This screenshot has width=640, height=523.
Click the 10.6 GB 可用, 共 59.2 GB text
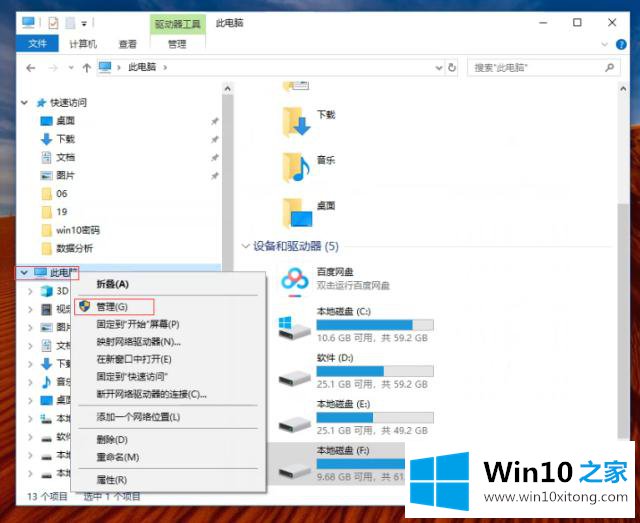372,338
